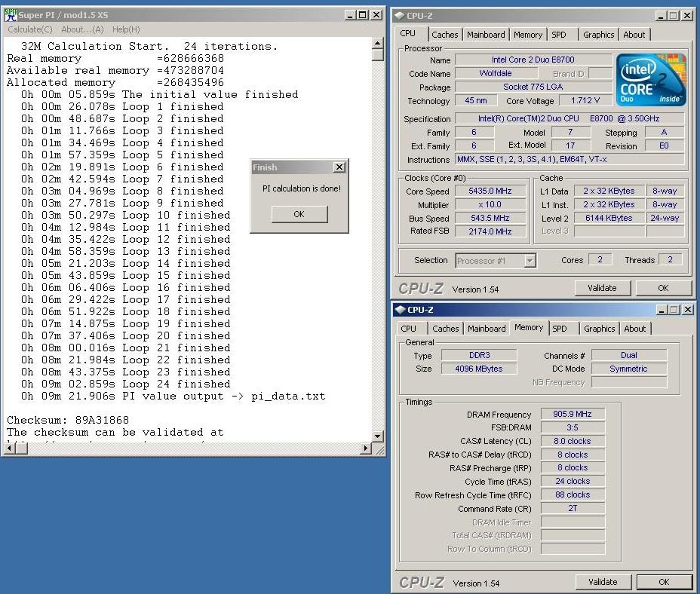Image resolution: width=700 pixels, height=594 pixels.
Task: Open the Help(H) menu in Super PI
Action: (126, 29)
